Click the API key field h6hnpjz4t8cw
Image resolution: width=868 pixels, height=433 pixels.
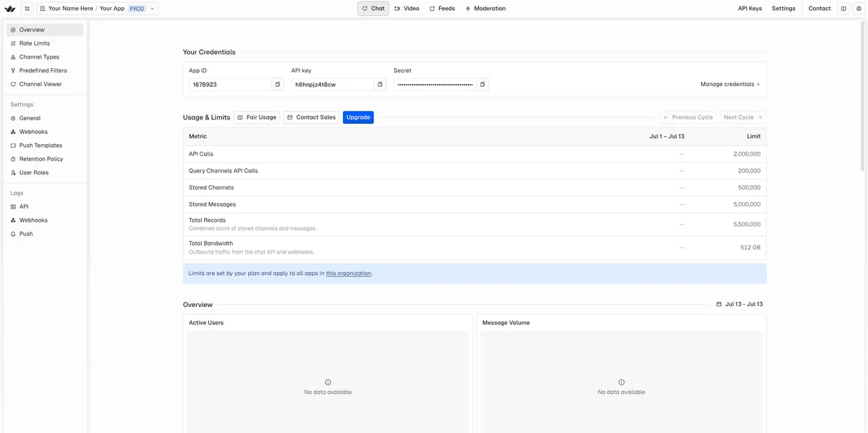(333, 85)
